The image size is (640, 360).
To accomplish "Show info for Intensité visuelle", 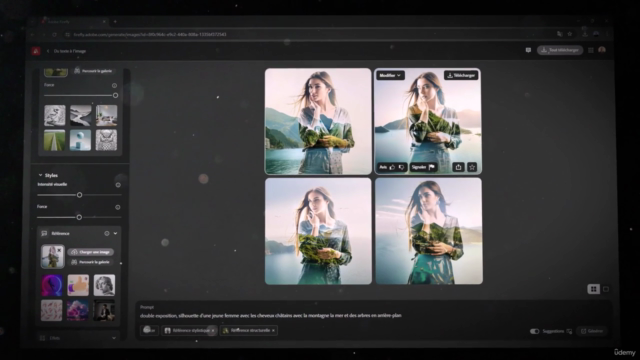I will 118,185.
